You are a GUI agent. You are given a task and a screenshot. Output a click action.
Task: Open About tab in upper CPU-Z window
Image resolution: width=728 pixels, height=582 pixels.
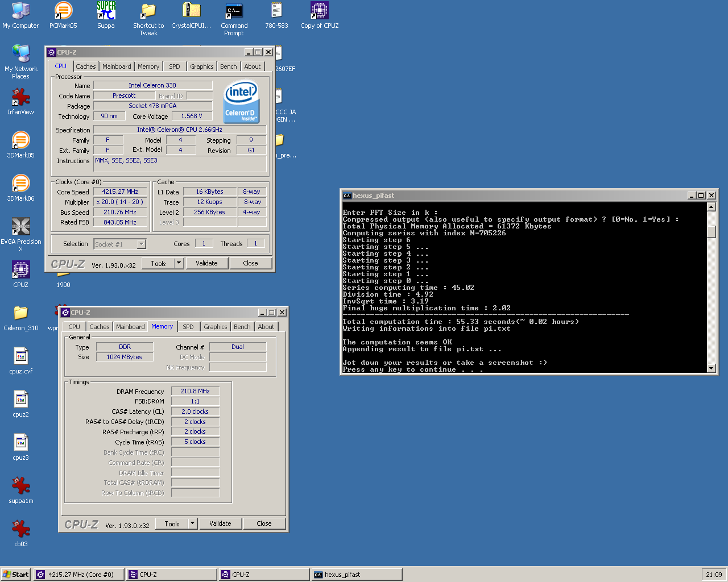[x=253, y=66]
